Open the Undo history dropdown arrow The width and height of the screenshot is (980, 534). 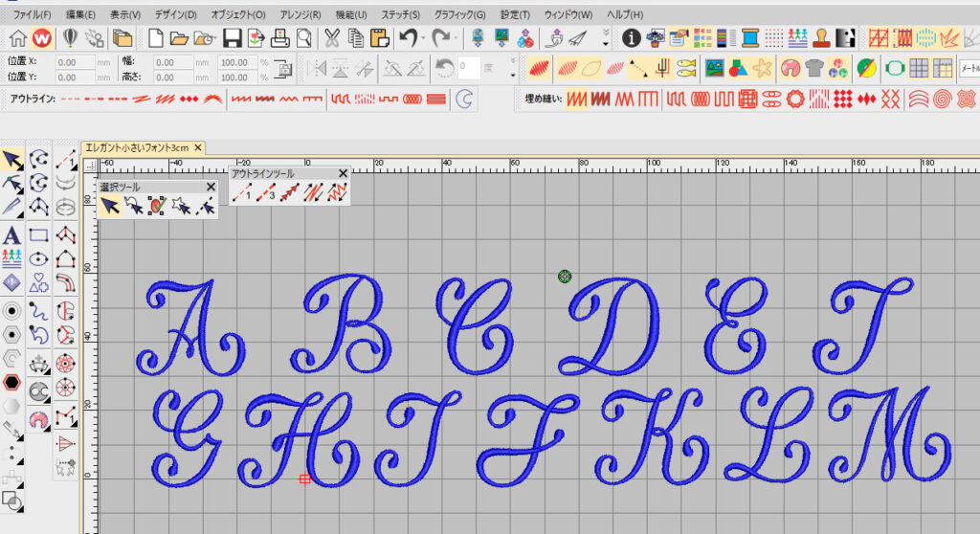click(421, 38)
